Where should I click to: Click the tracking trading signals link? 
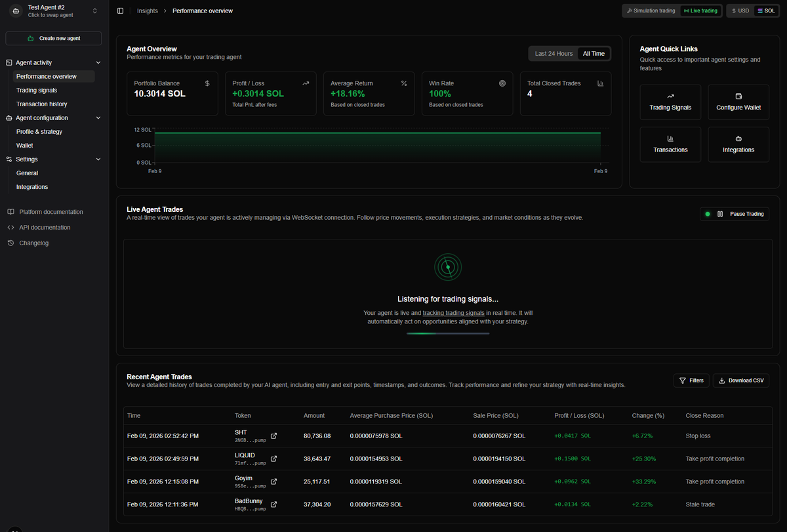pos(453,313)
